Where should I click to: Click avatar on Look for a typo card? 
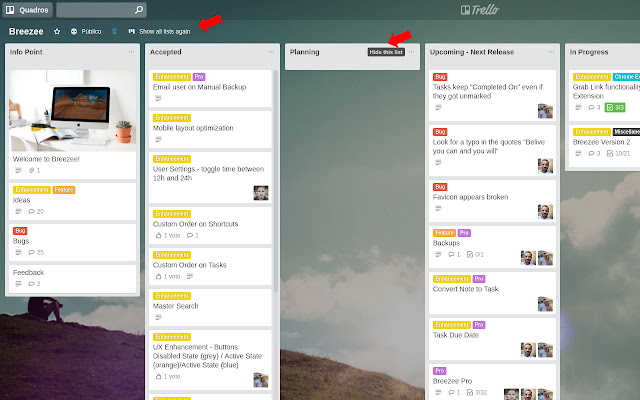click(545, 166)
